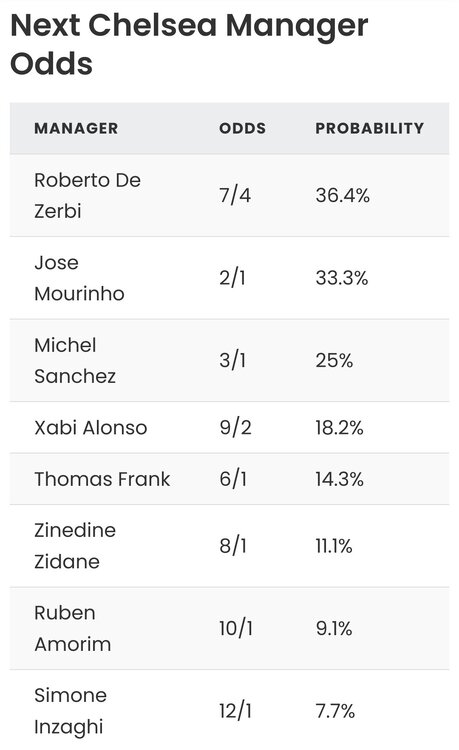
Task: Click the 7.7% probability value
Action: [x=335, y=711]
